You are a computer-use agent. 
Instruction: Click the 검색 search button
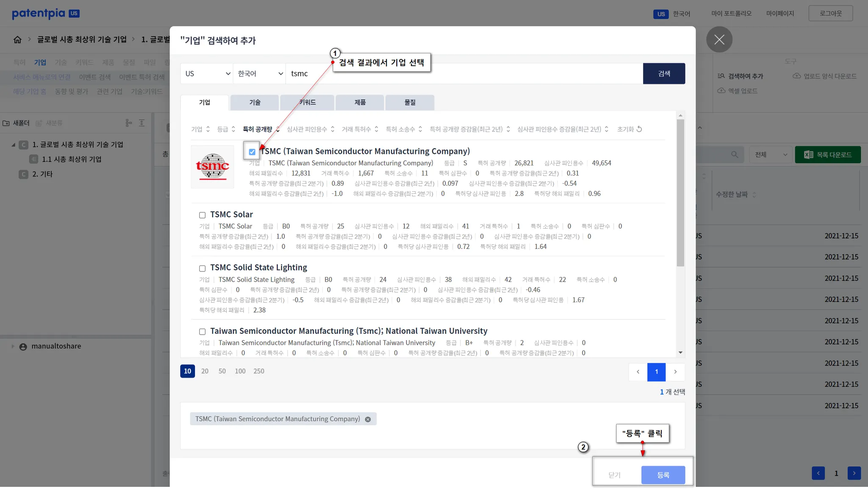click(x=664, y=74)
